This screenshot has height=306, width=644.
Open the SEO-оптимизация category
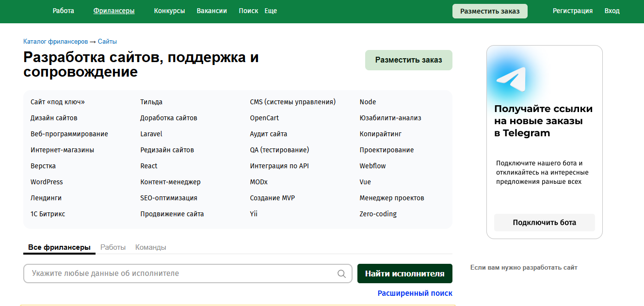click(x=169, y=198)
